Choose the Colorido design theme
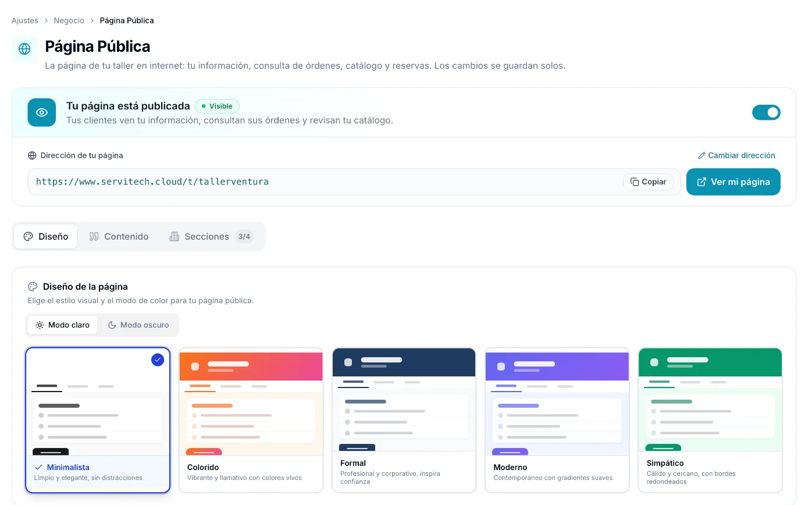 point(251,420)
